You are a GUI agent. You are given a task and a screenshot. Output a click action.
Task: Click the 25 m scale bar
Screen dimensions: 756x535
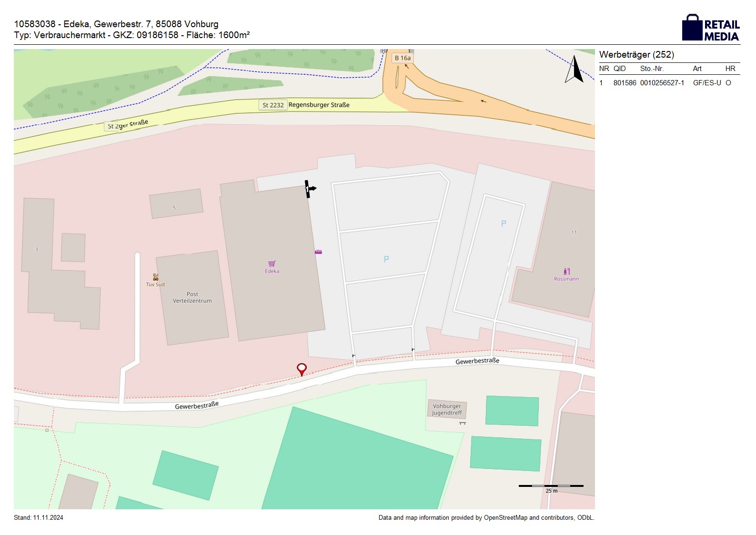point(551,486)
